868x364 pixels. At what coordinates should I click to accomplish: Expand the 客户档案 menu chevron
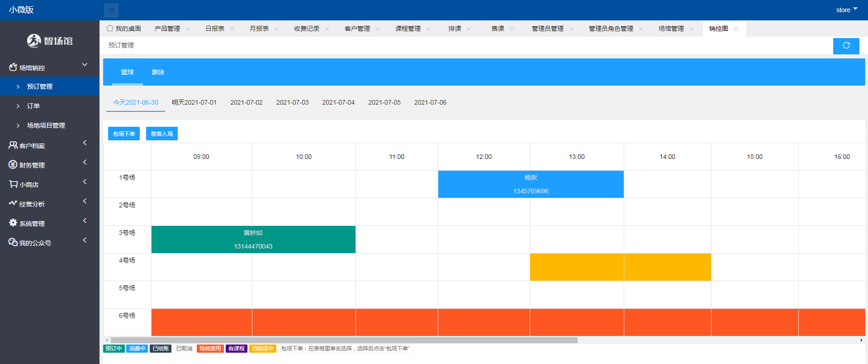[85, 143]
